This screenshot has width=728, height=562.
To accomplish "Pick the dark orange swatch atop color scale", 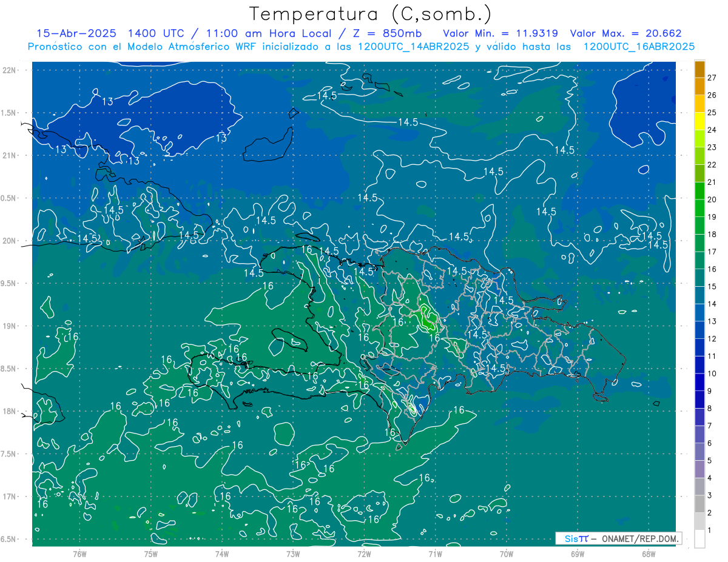I will tap(699, 69).
